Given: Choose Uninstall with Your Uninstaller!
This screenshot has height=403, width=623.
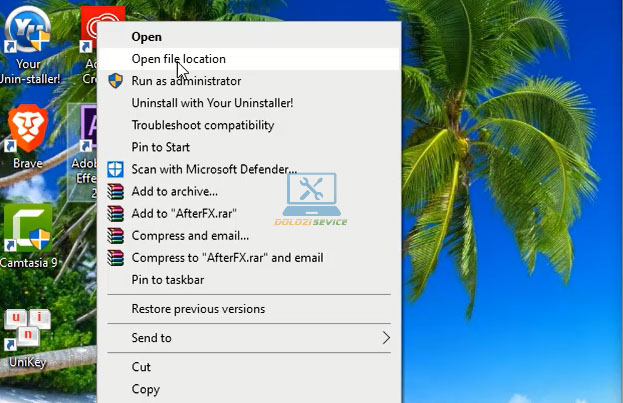Looking at the screenshot, I should (x=212, y=103).
